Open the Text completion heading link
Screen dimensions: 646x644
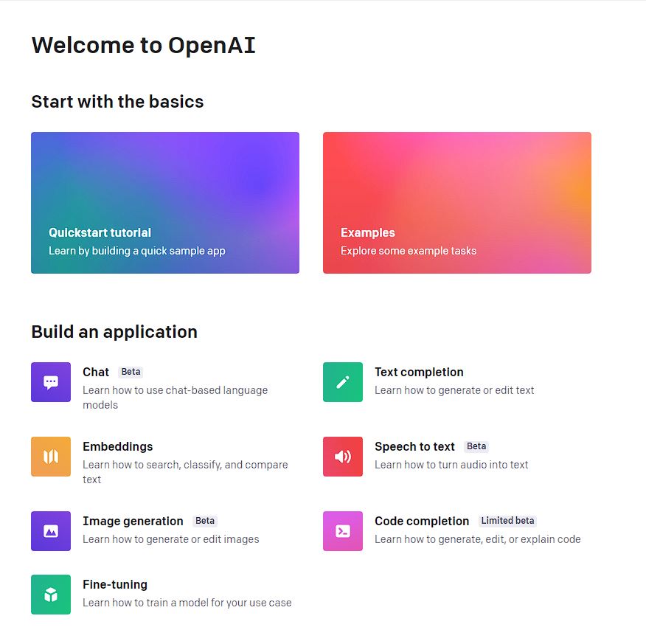click(x=419, y=372)
